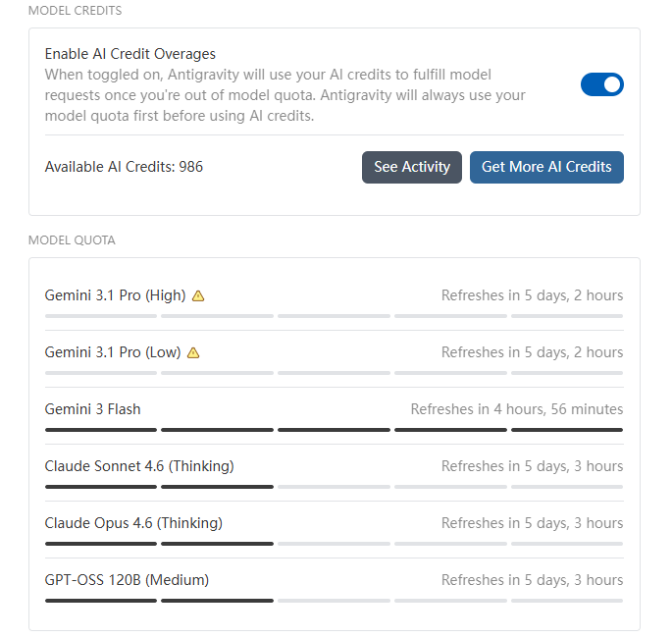Click Gemini 3 Flash refresh time text
Viewport: 672px width, 638px height.
(517, 409)
